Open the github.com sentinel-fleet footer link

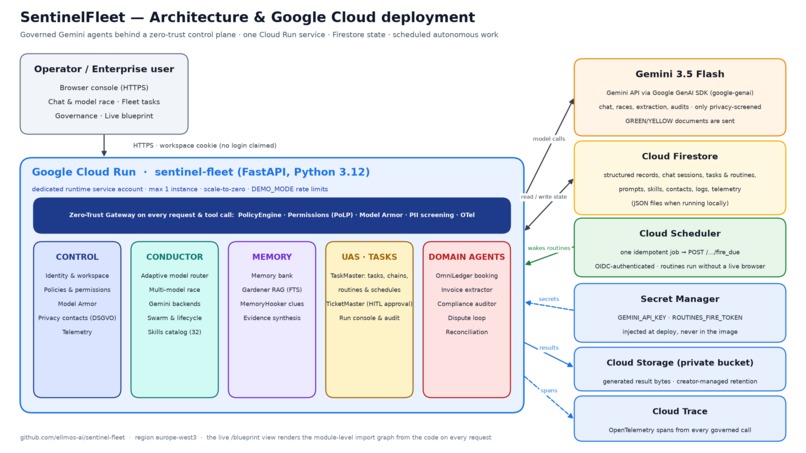click(72, 438)
